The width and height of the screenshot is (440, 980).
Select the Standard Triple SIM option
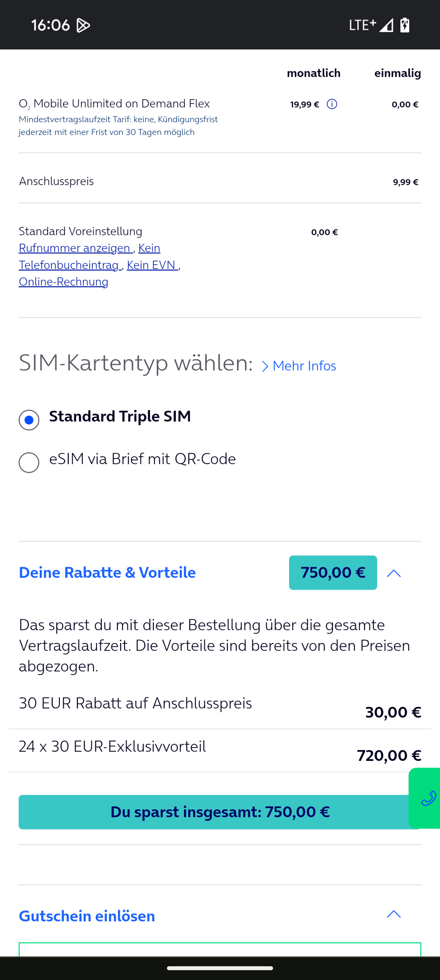click(x=29, y=420)
